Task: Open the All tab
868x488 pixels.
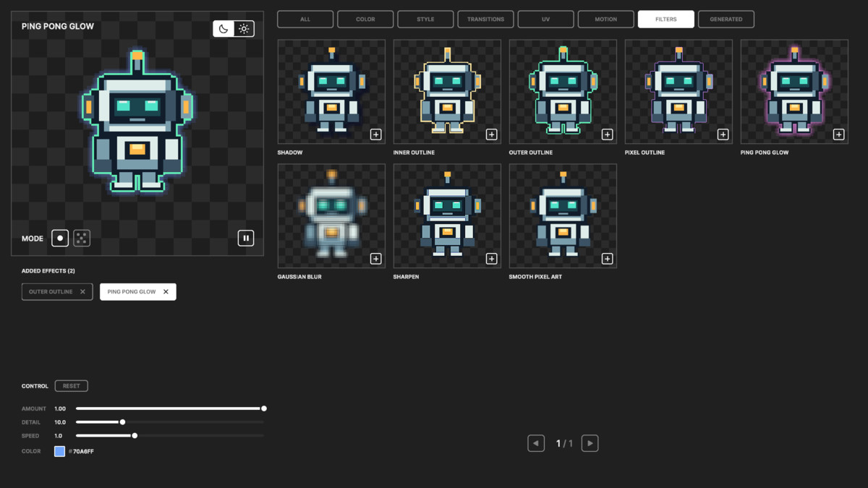Action: [305, 20]
